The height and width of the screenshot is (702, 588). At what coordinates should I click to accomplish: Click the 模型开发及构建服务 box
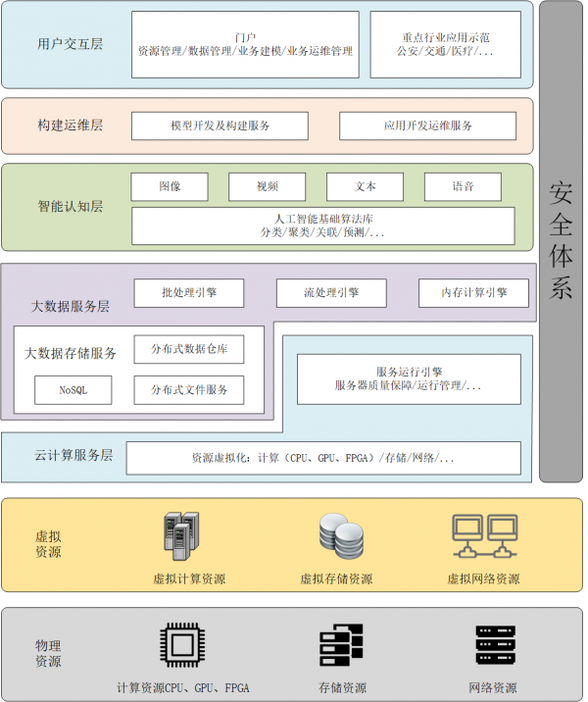click(220, 125)
